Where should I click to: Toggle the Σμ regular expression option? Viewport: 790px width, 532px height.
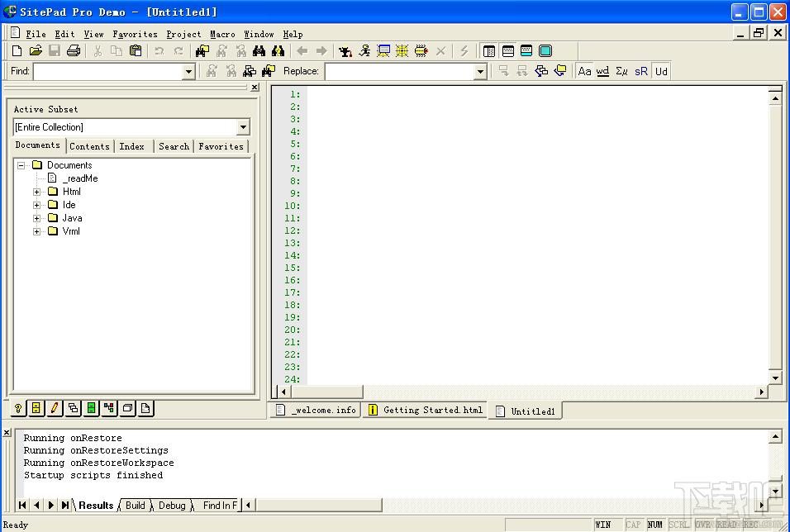pos(621,71)
